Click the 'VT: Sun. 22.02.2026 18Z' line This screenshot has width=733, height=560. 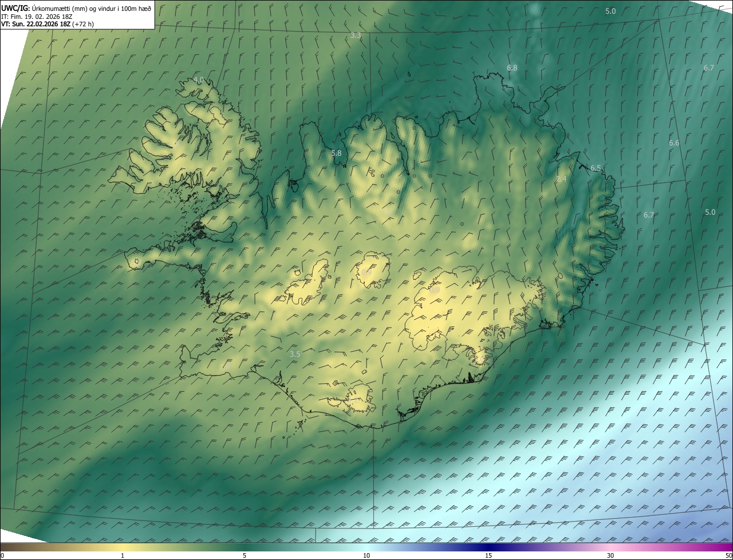point(36,25)
